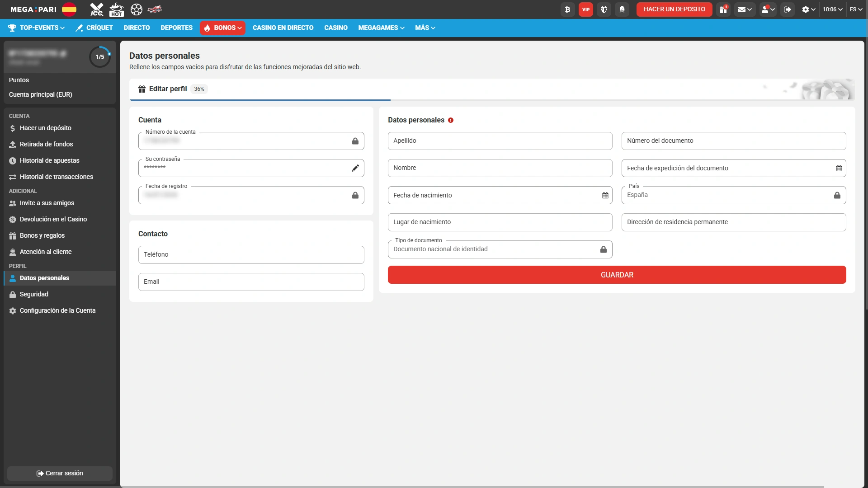Expand the MÁS menu
Image resolution: width=868 pixels, height=488 pixels.
click(x=425, y=28)
